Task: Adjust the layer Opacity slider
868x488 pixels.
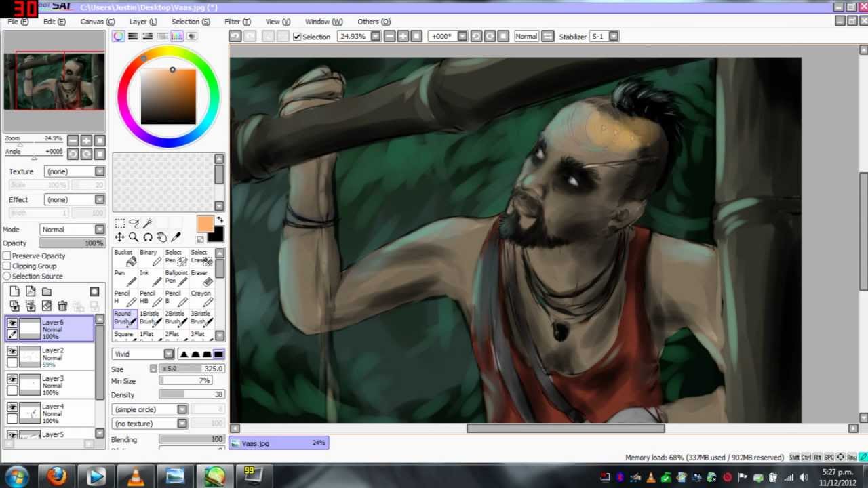Action: pos(72,243)
